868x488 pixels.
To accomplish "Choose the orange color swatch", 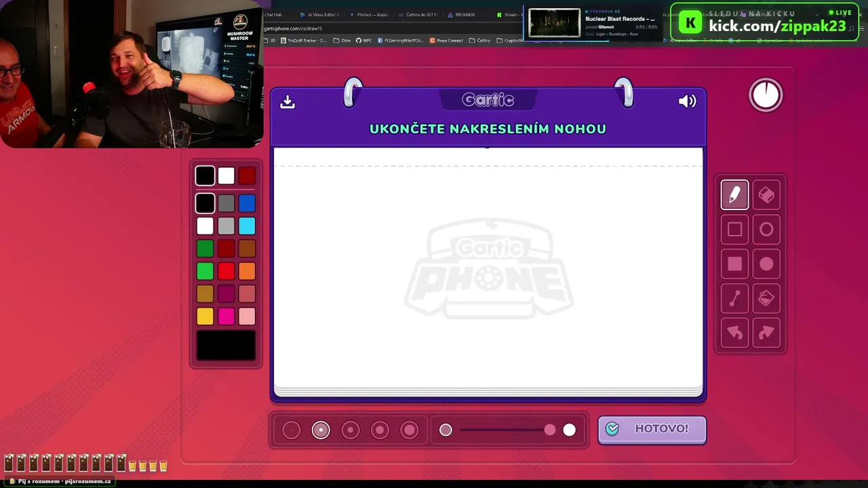I will point(247,271).
